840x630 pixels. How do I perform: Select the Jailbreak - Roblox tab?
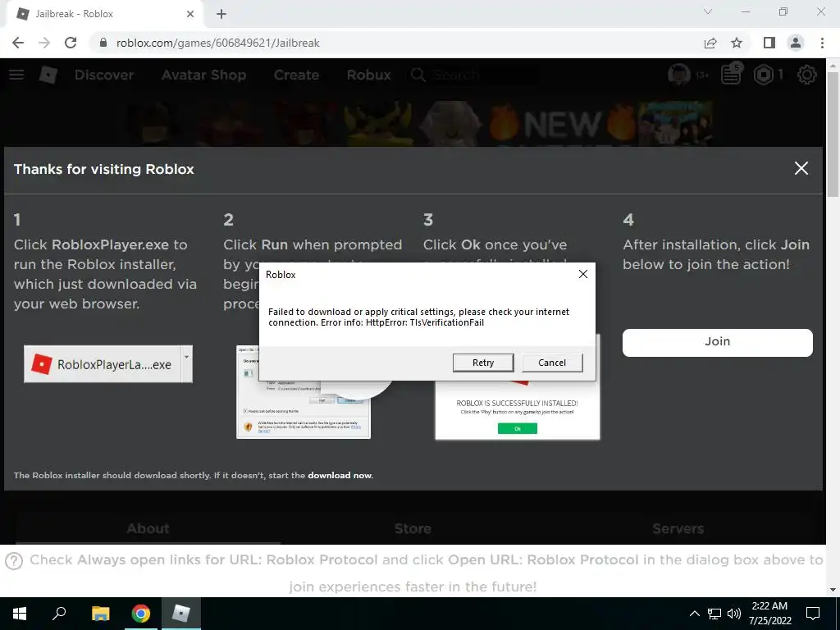[x=104, y=14]
